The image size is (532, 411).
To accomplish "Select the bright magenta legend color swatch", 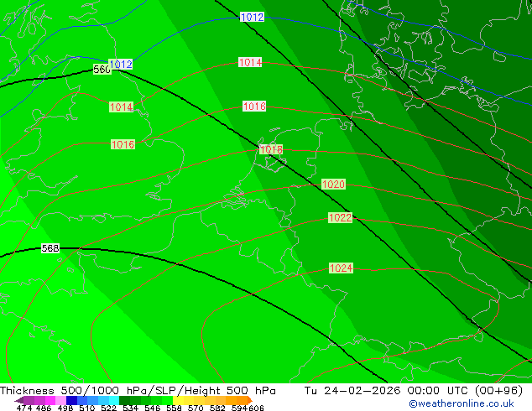I will click(x=50, y=400).
